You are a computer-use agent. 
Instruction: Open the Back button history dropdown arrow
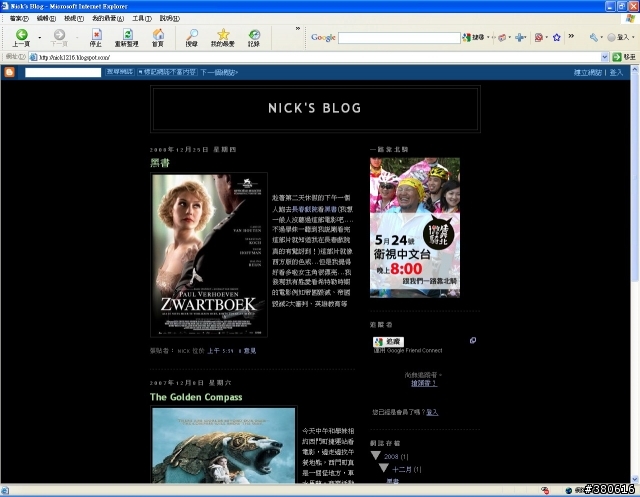click(x=40, y=38)
